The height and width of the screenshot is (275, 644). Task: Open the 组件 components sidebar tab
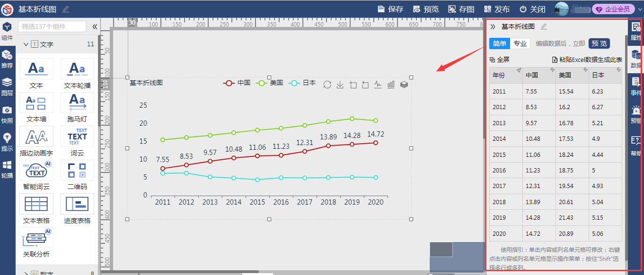(x=7, y=31)
